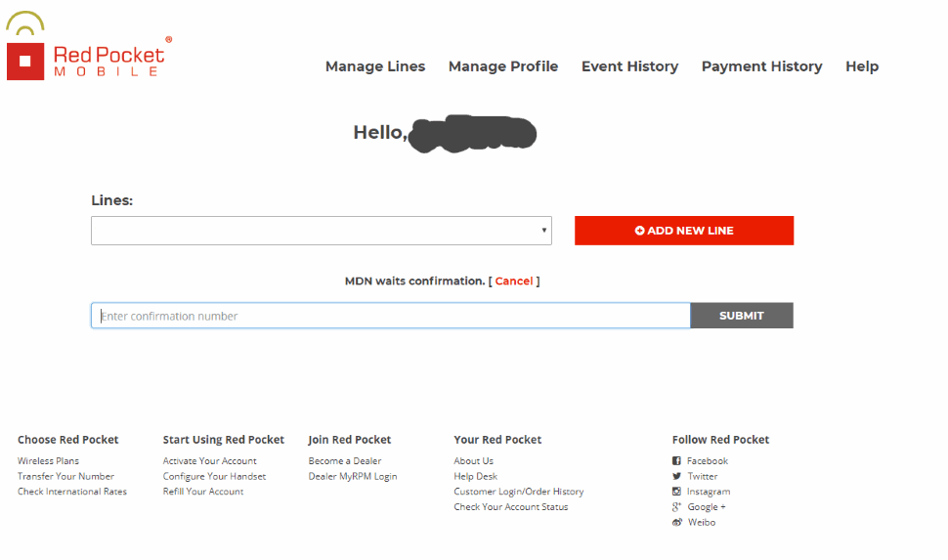Open the Help menu item
Image resolution: width=948 pixels, height=560 pixels.
[862, 66]
